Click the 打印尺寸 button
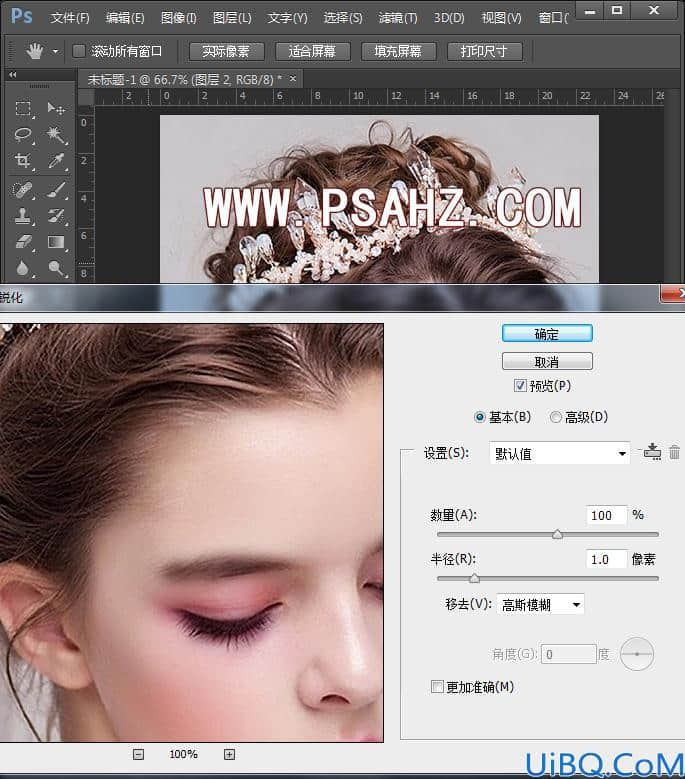This screenshot has height=779, width=685. tap(484, 51)
